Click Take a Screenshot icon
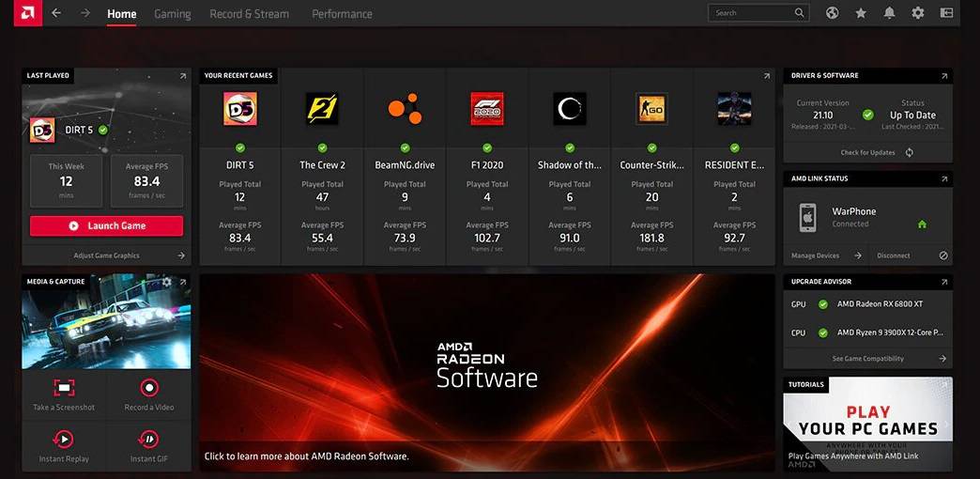 (x=64, y=387)
